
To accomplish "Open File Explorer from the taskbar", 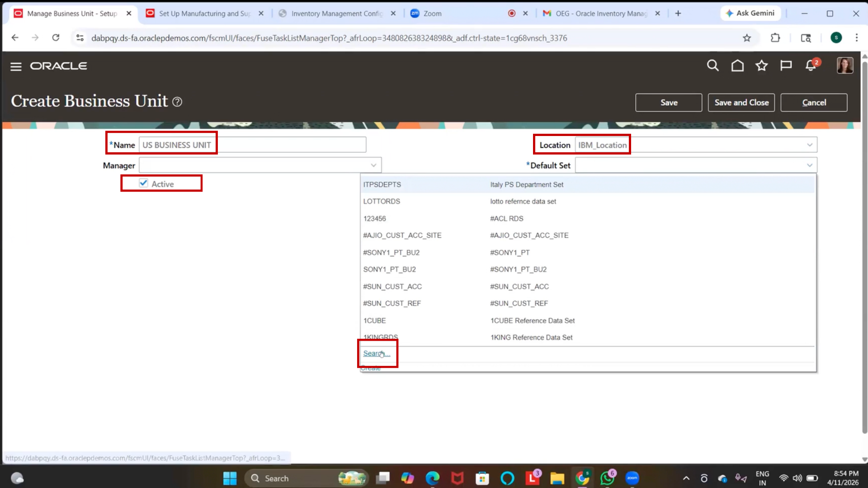I will [x=557, y=478].
